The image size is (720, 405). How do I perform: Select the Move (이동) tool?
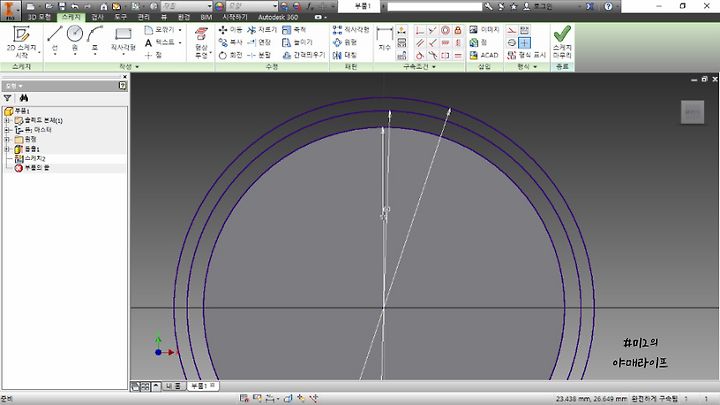(x=231, y=29)
